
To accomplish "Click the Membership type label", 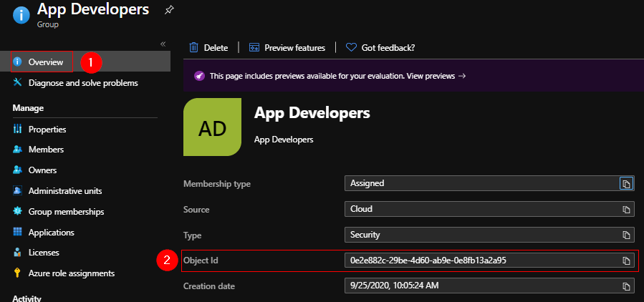I will tap(217, 184).
